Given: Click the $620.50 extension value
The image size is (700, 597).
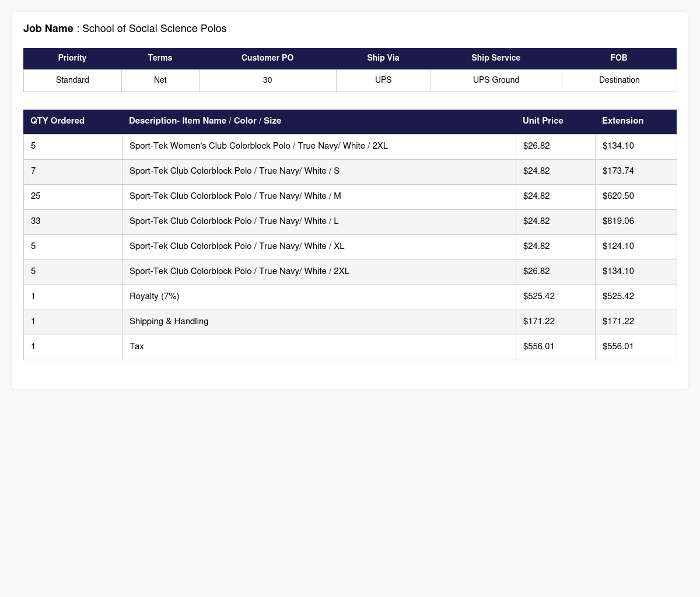Looking at the screenshot, I should [636, 196].
